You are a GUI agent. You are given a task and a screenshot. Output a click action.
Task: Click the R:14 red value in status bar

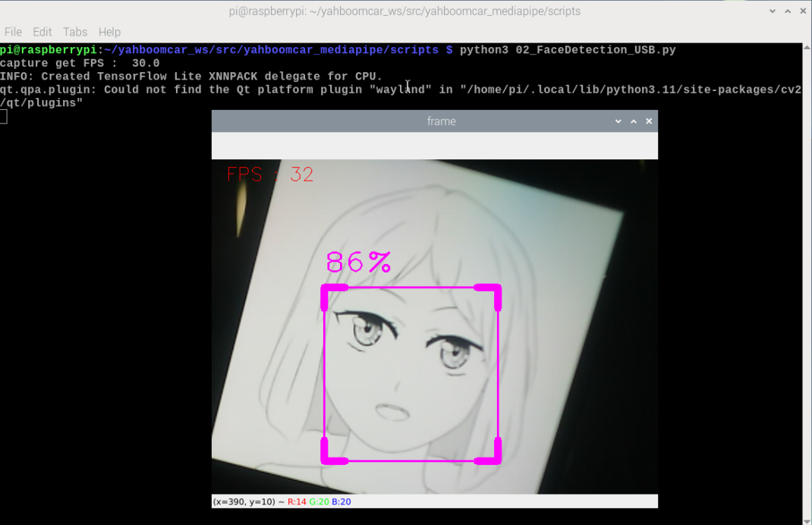[x=297, y=501]
